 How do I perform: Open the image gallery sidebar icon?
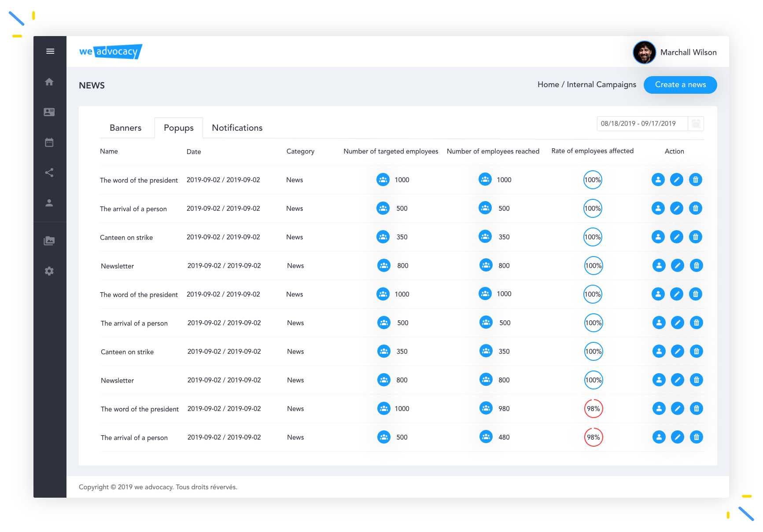(x=49, y=241)
